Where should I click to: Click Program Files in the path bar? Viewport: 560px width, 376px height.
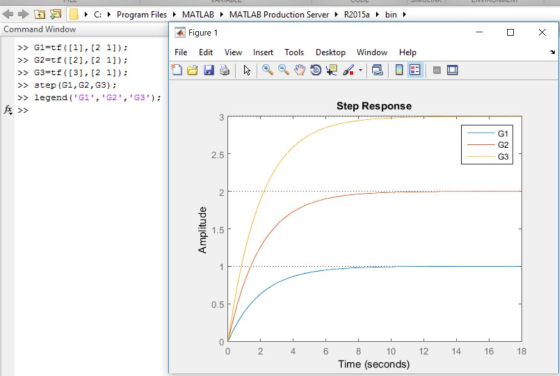tap(141, 15)
